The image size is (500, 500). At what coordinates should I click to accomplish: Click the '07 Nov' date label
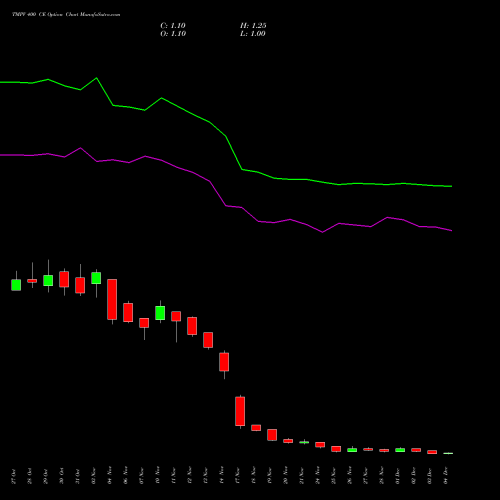pos(142,476)
